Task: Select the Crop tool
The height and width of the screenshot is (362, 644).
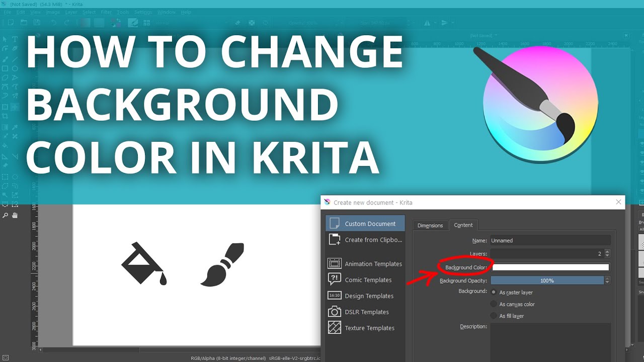Action: pos(5,117)
